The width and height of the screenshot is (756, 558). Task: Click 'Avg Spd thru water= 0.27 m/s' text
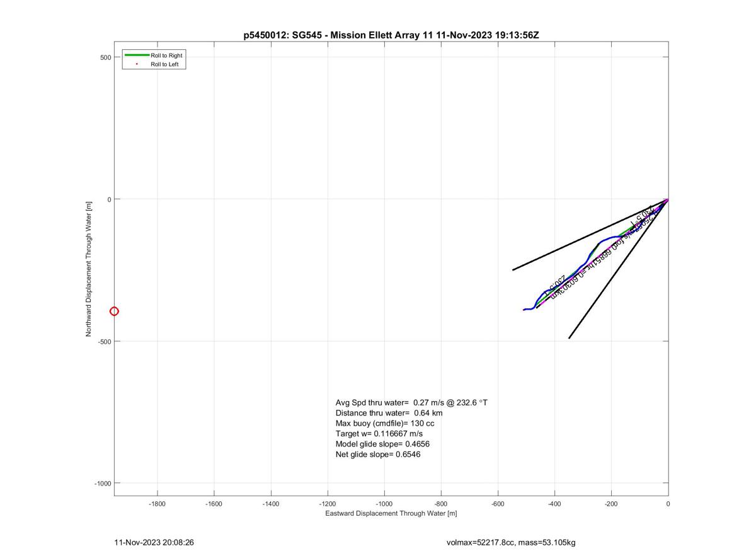pos(411,402)
